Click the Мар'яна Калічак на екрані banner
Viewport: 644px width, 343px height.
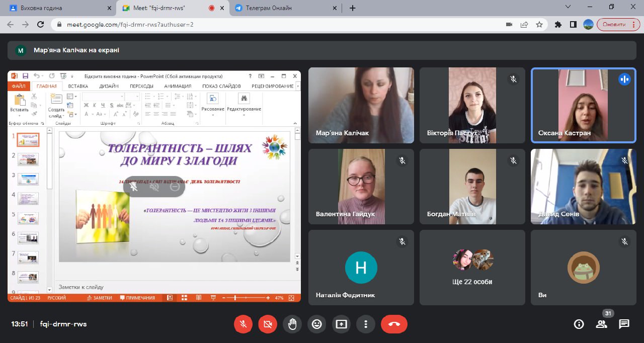tap(322, 50)
